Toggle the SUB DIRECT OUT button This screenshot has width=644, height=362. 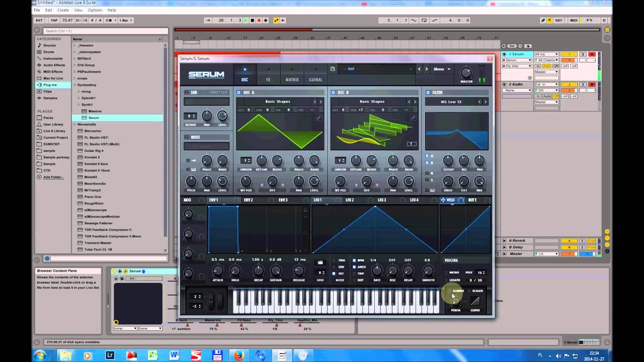[218, 93]
